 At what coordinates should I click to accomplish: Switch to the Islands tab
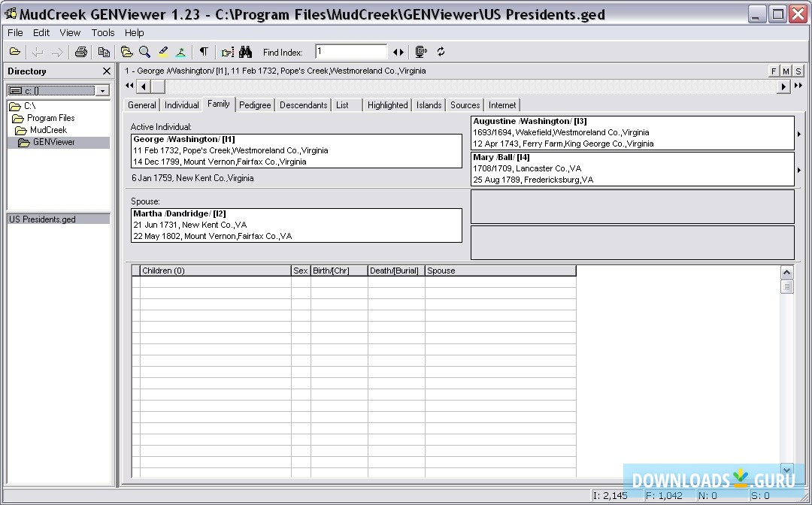429,105
